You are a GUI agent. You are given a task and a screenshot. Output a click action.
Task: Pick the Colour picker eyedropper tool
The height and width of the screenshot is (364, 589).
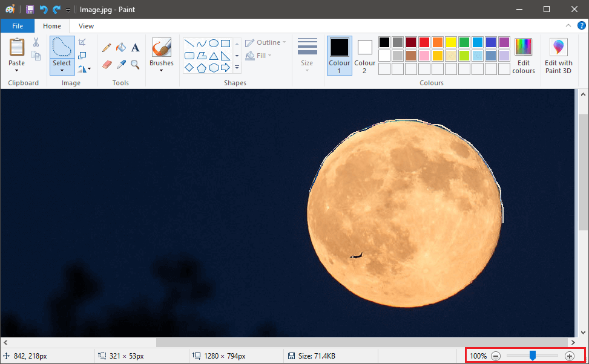pyautogui.click(x=121, y=64)
